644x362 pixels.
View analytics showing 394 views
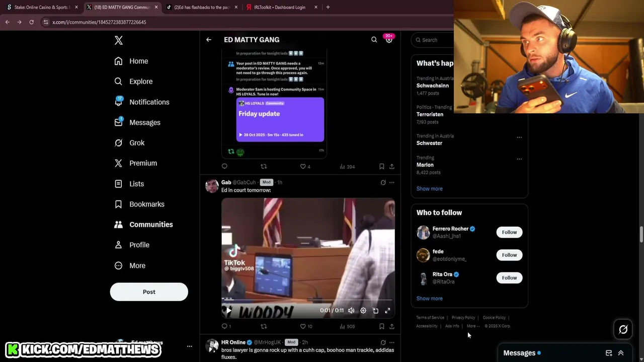click(347, 166)
